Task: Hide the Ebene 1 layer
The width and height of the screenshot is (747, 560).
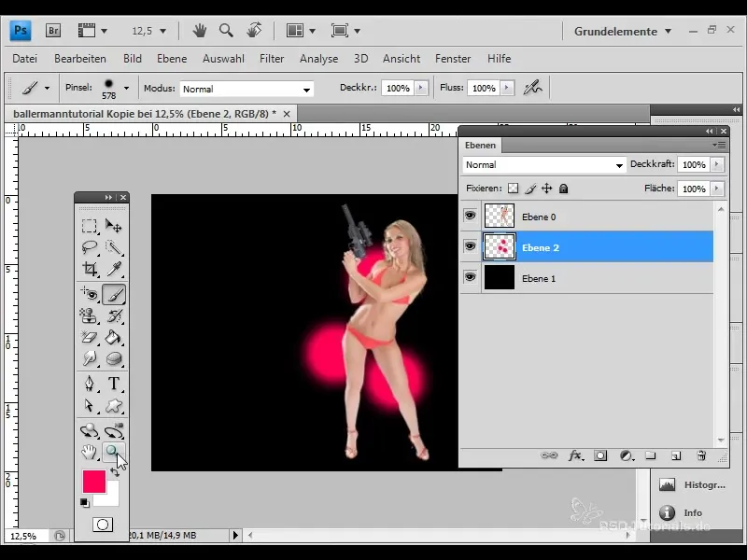Action: pos(471,277)
